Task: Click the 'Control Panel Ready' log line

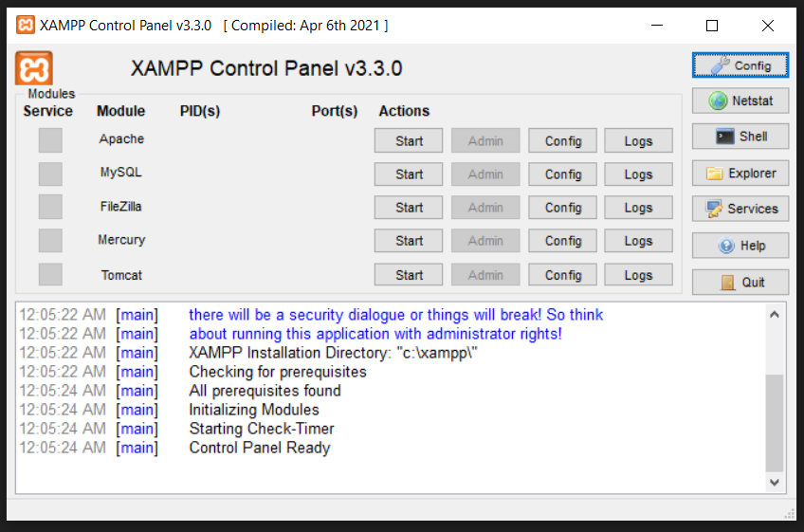Action: click(260, 448)
